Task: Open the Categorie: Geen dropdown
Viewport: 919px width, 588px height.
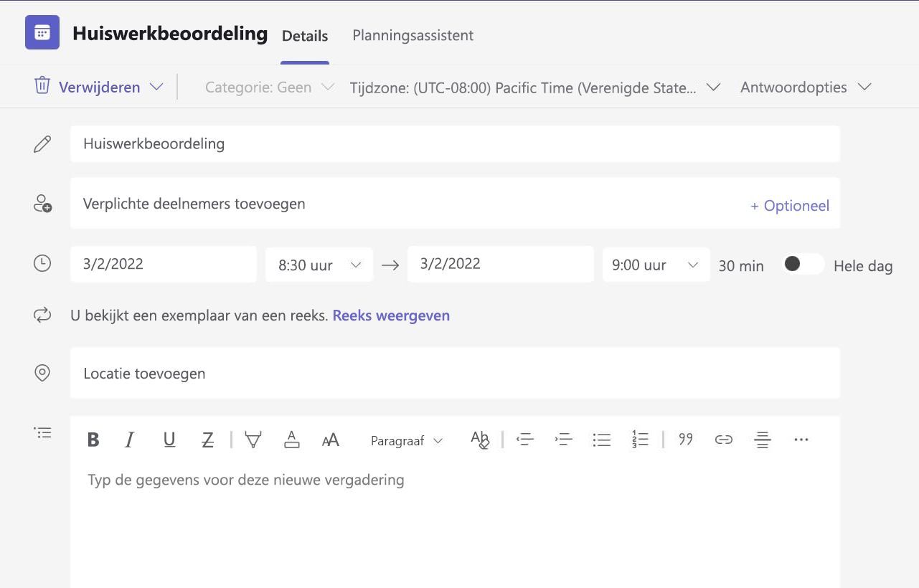Action: [270, 87]
